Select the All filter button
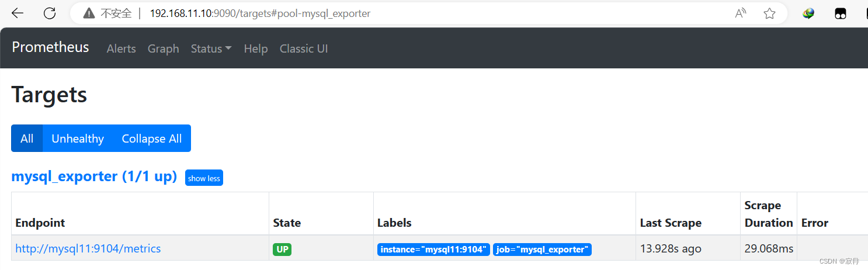The width and height of the screenshot is (868, 270). (27, 139)
